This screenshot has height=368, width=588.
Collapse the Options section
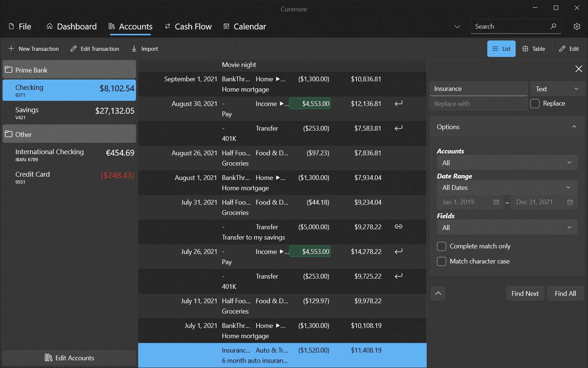click(574, 127)
